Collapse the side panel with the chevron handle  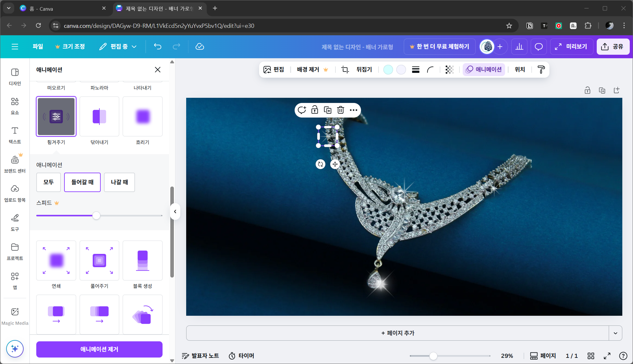175,211
